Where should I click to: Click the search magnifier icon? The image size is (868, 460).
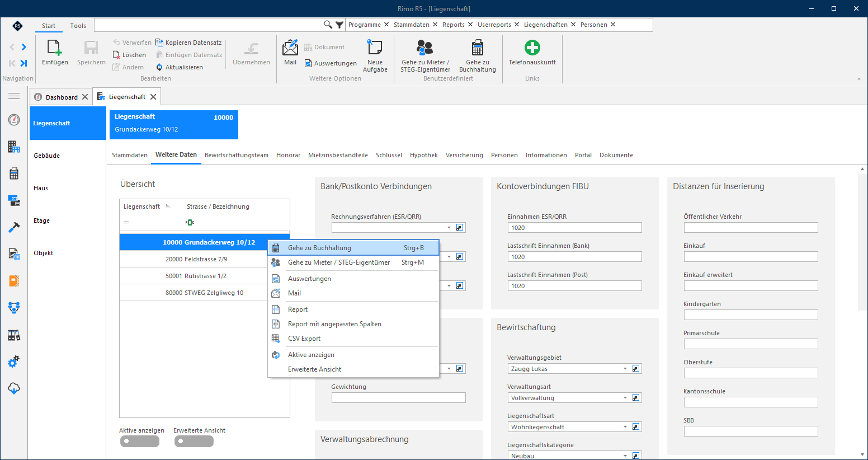click(x=328, y=25)
